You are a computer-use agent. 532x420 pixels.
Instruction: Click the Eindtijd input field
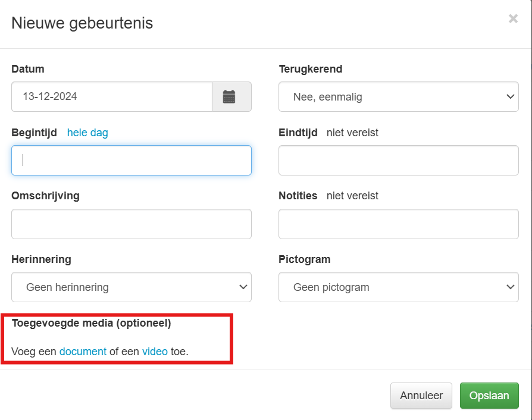click(398, 161)
